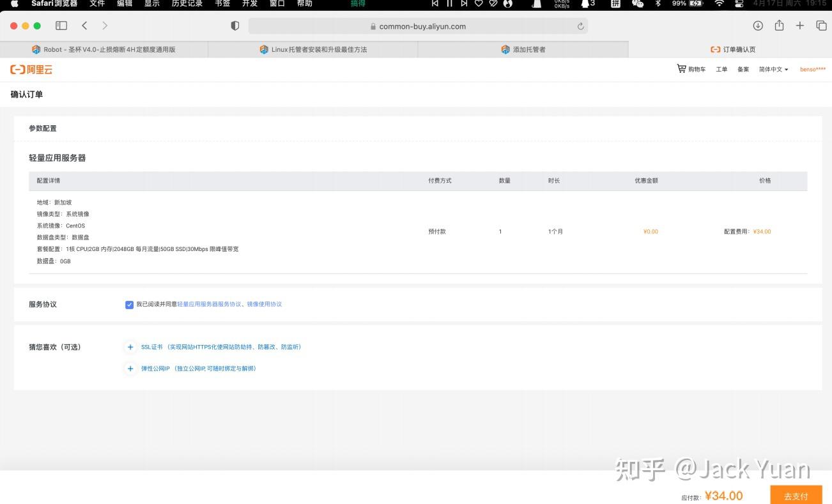
Task: Click the 预付款 payment method cell
Action: (437, 231)
